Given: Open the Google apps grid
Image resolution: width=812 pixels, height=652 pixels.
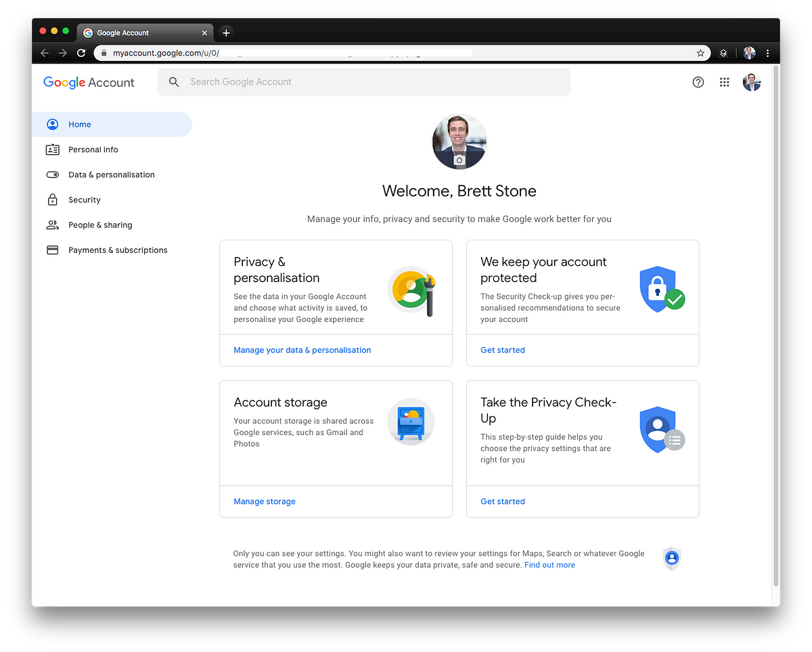Looking at the screenshot, I should point(725,82).
